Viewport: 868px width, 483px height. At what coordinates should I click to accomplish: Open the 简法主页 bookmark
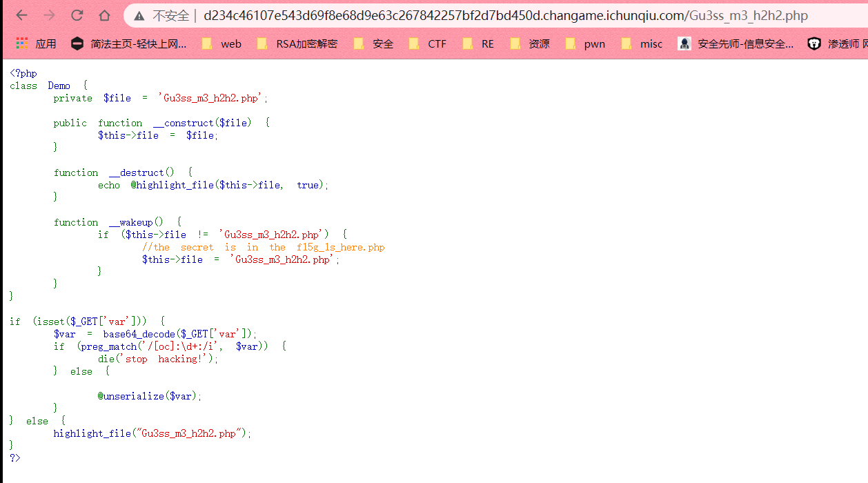[x=129, y=43]
